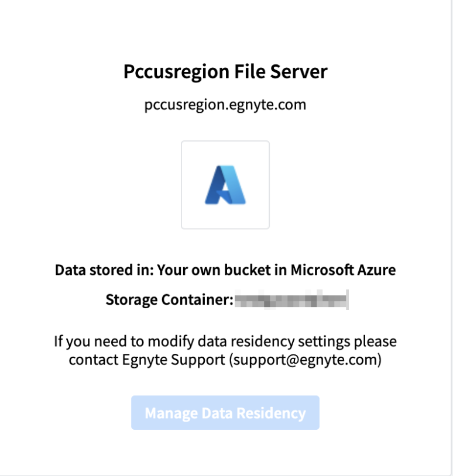Click the pccusregion.egnyte.com domain text
Screen dimensions: 453x476
[x=226, y=104]
